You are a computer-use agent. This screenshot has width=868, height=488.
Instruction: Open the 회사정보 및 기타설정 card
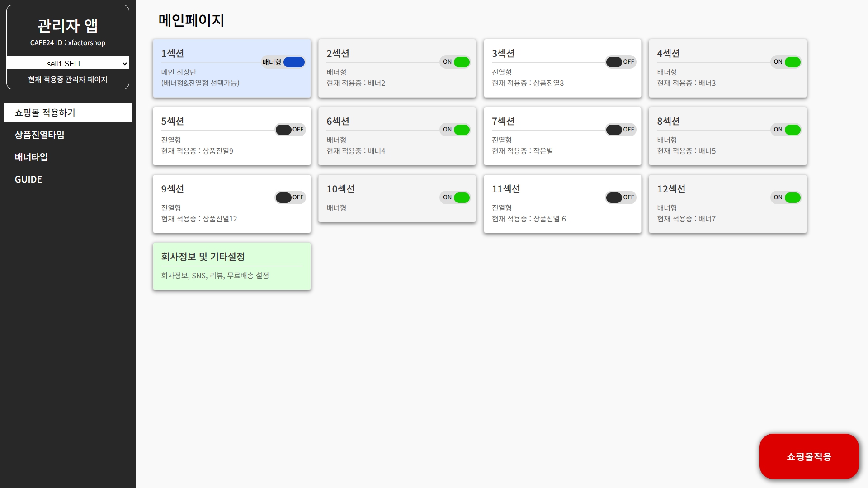pos(231,266)
